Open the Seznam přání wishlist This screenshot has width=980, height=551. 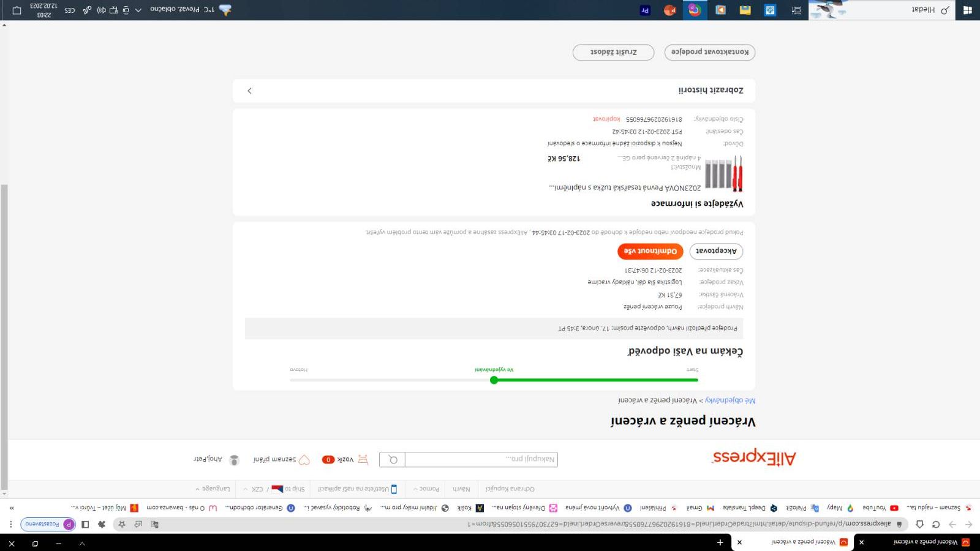282,459
